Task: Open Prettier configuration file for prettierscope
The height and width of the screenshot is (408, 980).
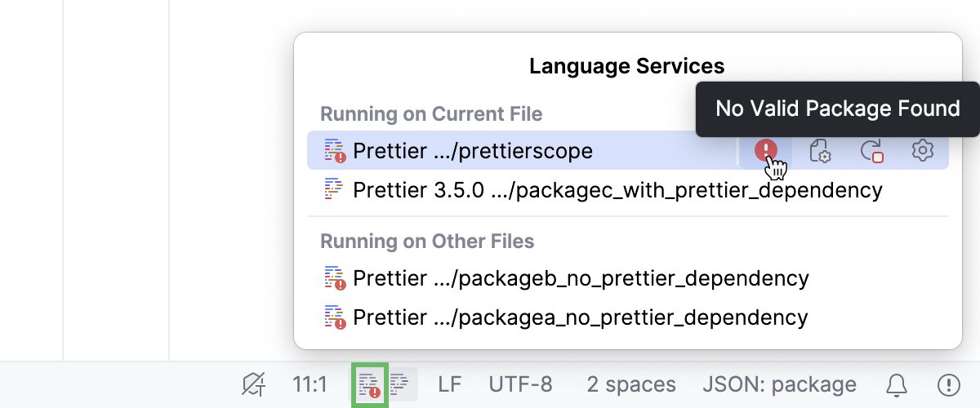Action: [819, 151]
